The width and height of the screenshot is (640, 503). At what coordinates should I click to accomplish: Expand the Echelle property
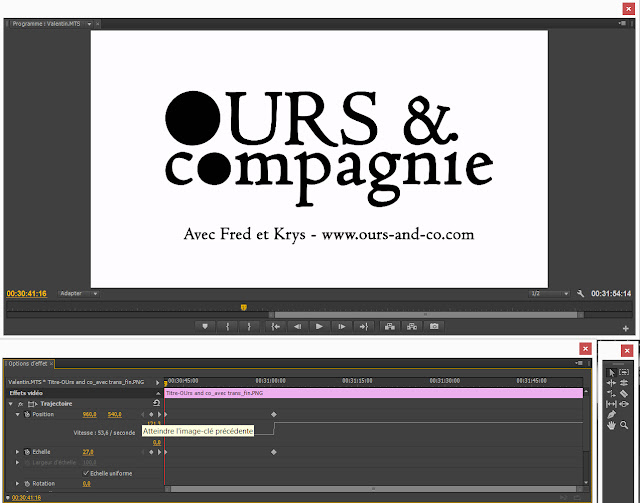(x=18, y=452)
